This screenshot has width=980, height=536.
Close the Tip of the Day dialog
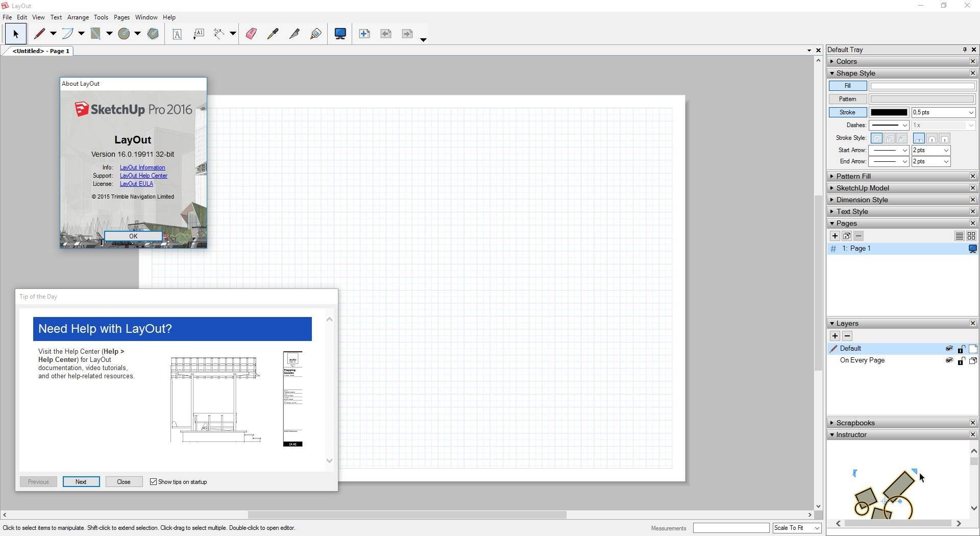[124, 482]
